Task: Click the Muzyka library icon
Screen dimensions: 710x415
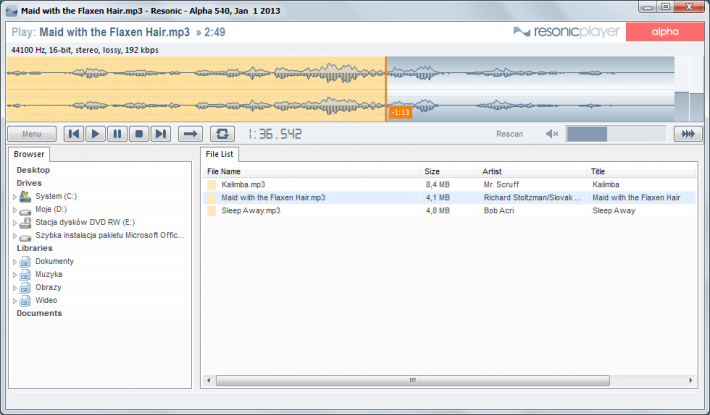Action: click(25, 275)
